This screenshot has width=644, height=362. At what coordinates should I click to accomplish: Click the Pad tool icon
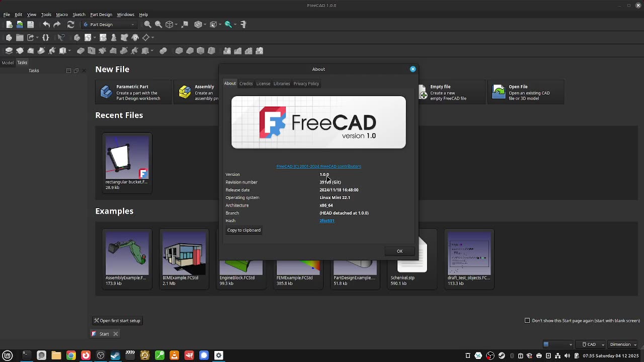9,51
